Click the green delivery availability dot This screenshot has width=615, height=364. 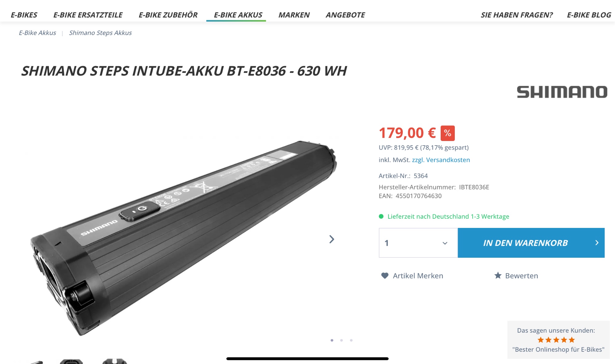tap(381, 216)
